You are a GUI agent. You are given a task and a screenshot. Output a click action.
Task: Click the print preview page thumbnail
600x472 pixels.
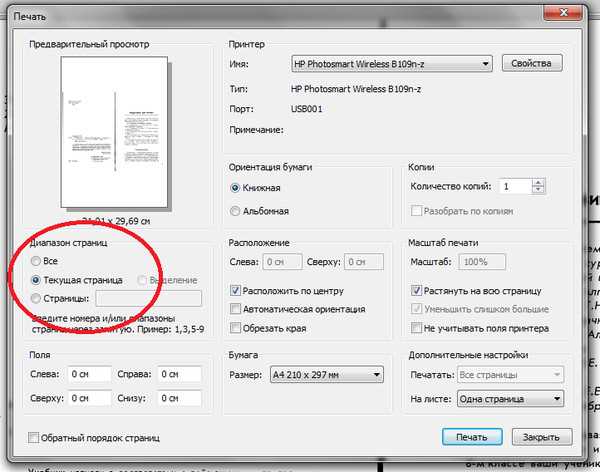coord(114,132)
